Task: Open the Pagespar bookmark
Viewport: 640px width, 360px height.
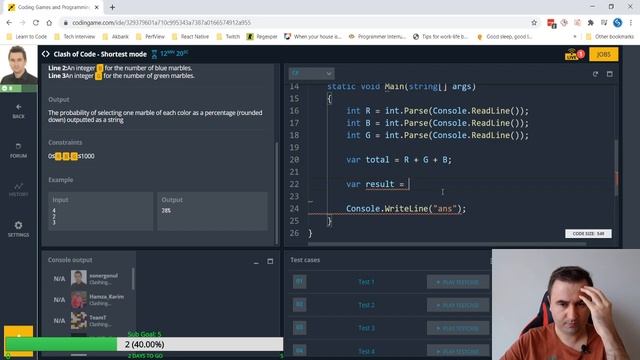Action: tap(262, 37)
